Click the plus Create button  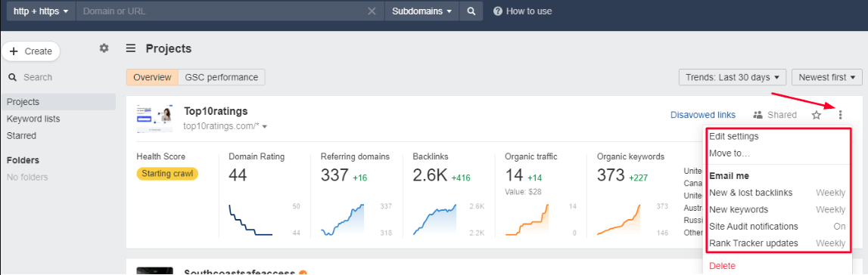[31, 51]
